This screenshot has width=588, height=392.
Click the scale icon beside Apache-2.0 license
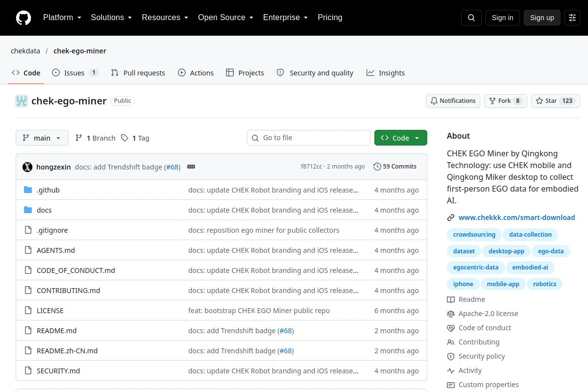(x=451, y=314)
